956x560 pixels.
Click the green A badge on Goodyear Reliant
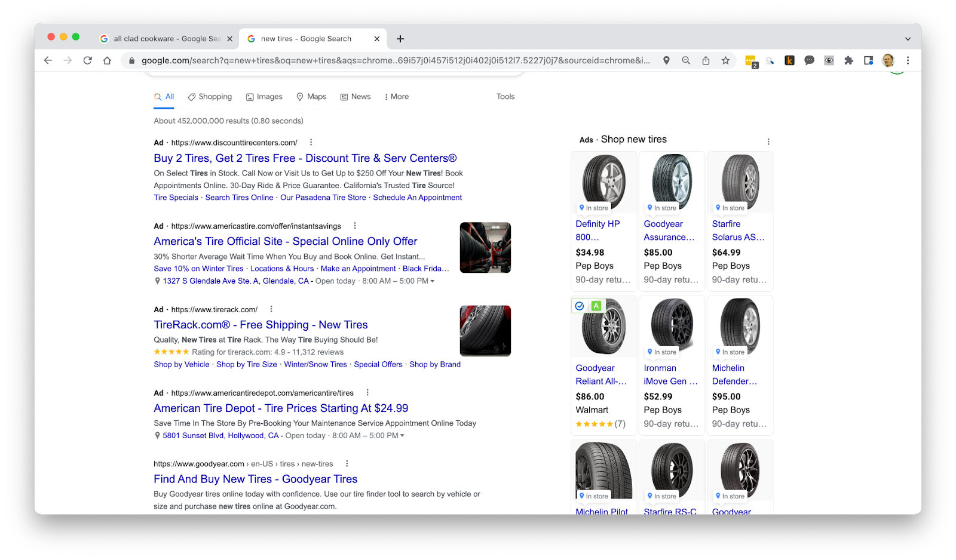(x=596, y=306)
